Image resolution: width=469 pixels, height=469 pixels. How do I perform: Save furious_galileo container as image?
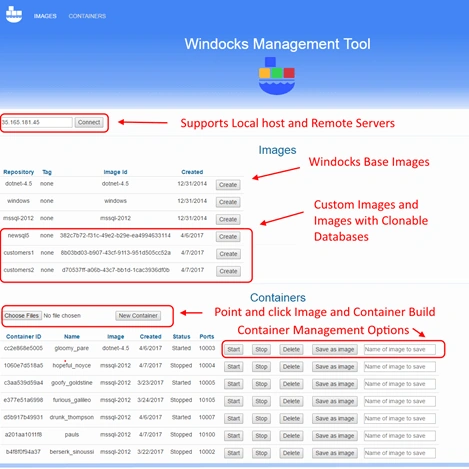point(335,401)
